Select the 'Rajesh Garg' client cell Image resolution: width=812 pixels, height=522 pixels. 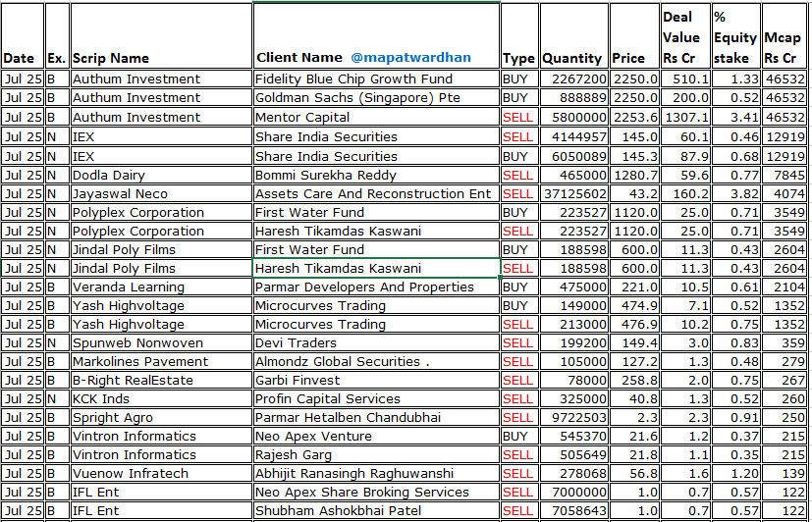pyautogui.click(x=376, y=454)
